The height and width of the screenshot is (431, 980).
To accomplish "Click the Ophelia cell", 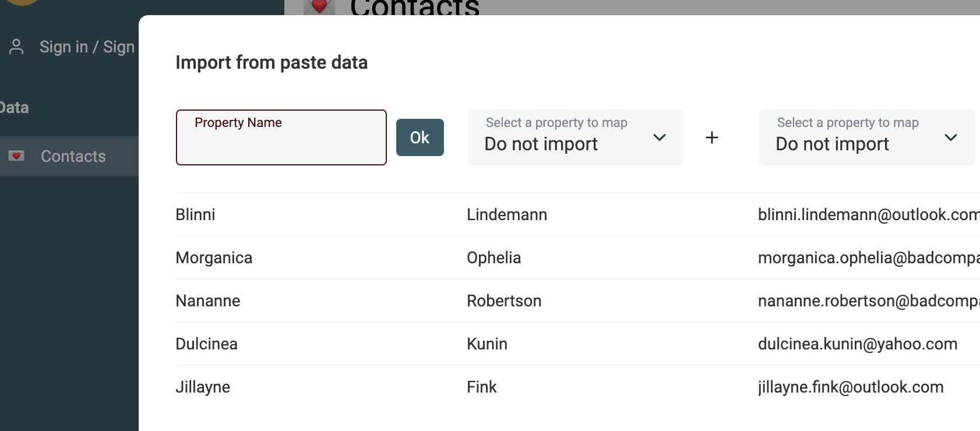I will pos(493,258).
